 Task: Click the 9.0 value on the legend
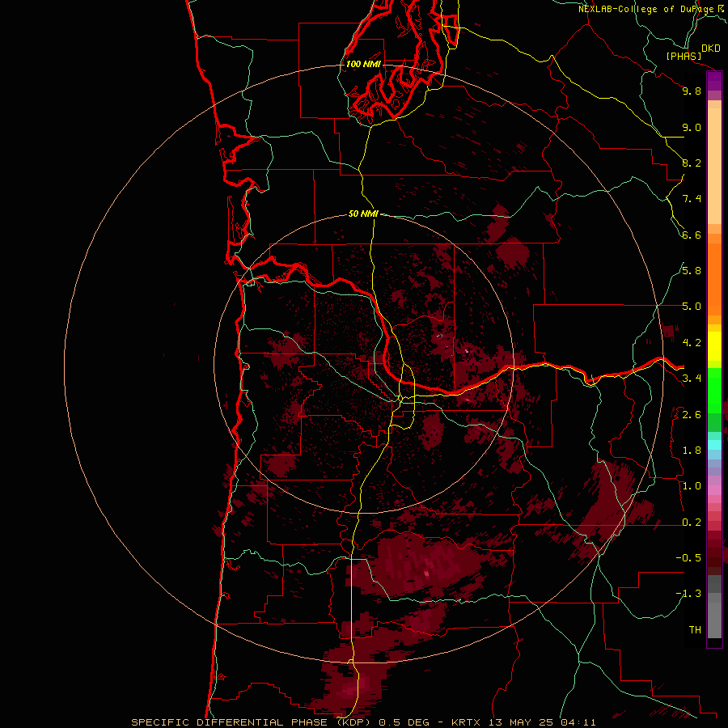click(692, 127)
